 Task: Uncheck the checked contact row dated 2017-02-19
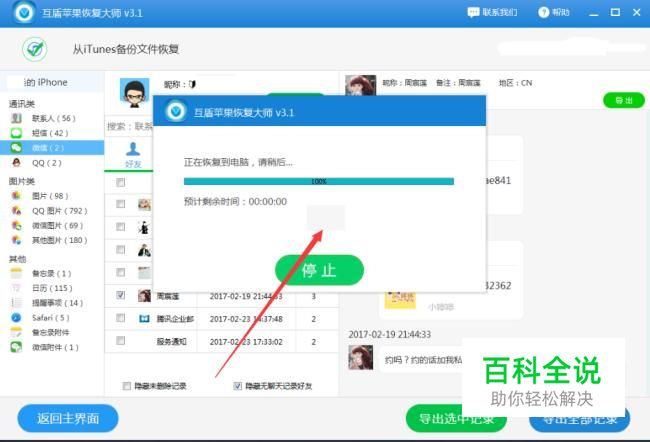point(121,295)
